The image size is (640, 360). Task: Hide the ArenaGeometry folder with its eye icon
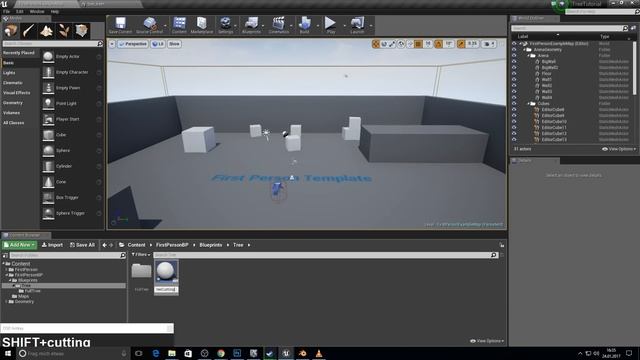[514, 50]
